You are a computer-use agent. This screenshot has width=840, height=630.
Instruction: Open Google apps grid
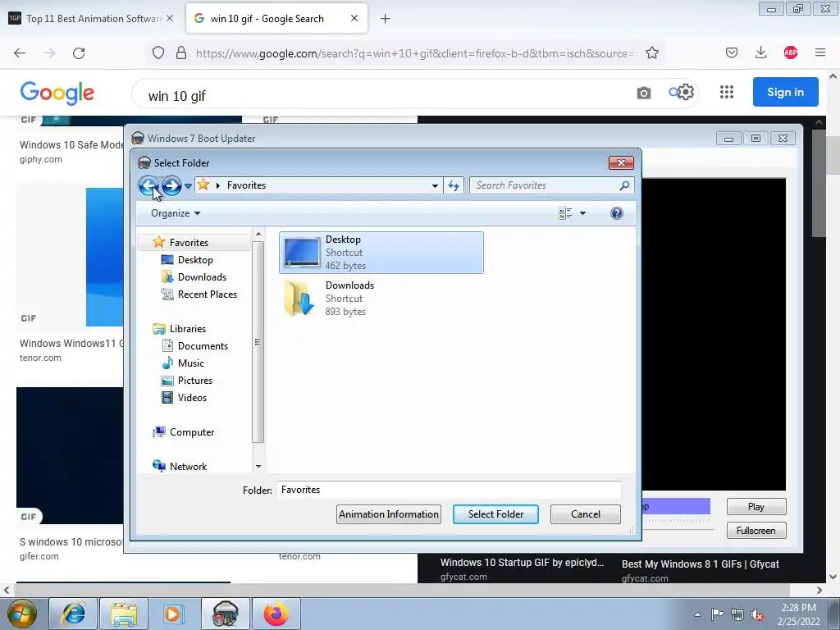point(727,92)
